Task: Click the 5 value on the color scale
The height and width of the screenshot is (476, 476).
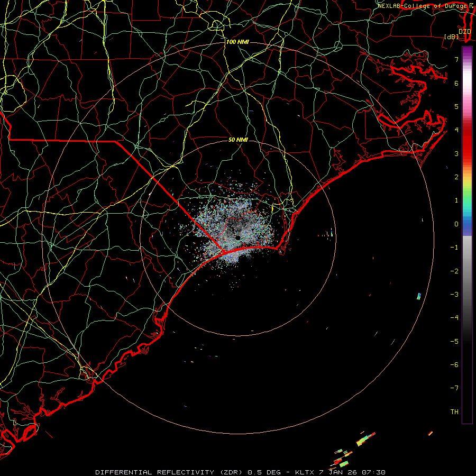Action: (x=456, y=106)
